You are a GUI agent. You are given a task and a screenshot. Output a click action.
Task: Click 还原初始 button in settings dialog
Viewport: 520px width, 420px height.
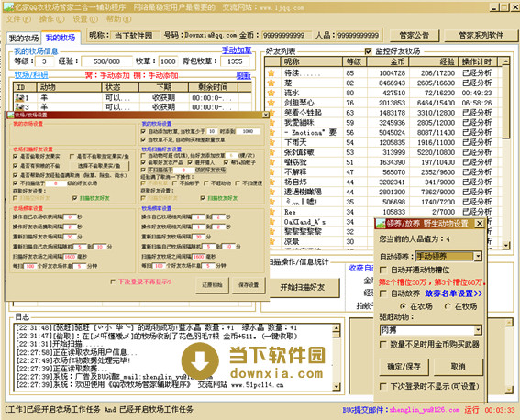212,285
